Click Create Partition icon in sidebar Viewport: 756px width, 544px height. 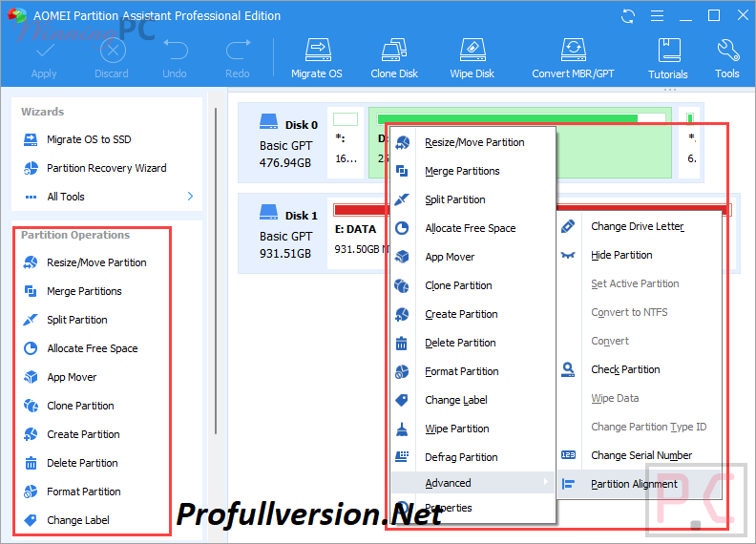(31, 434)
